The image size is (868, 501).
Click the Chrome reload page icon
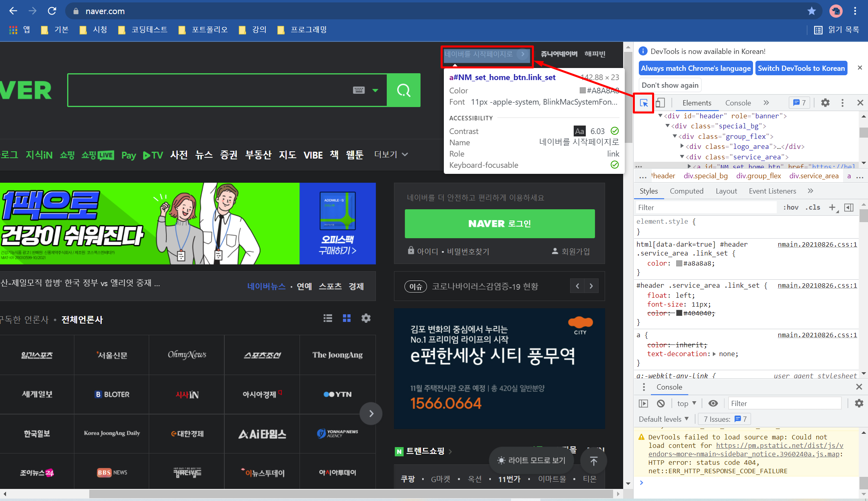pos(52,11)
